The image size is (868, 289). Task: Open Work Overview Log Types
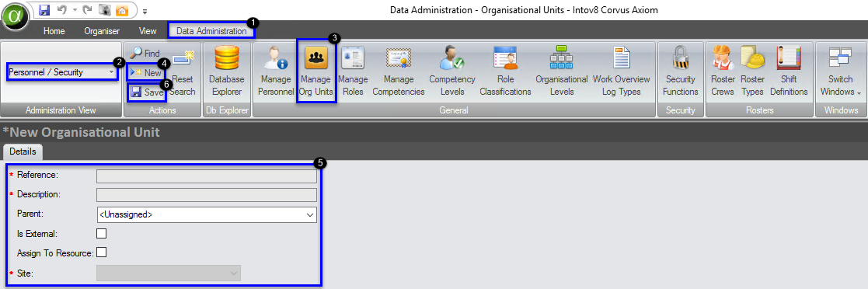pyautogui.click(x=621, y=72)
